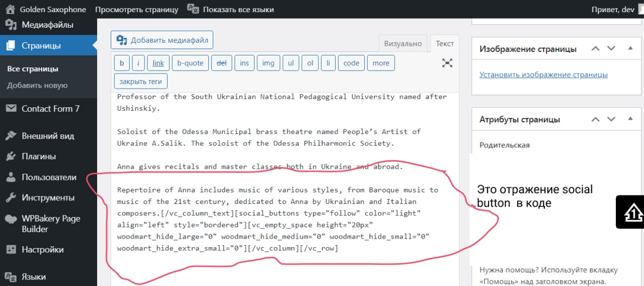Image resolution: width=644 pixels, height=286 pixels.
Task: Insert hyperlink with 'link' button
Action: point(158,63)
